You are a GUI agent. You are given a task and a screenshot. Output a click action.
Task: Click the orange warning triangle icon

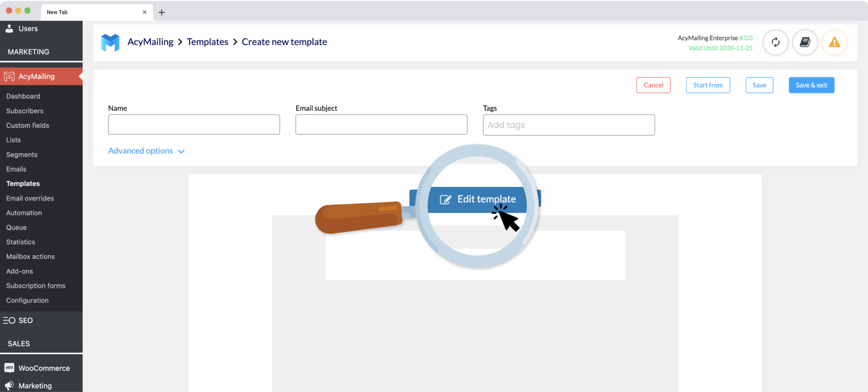pos(834,42)
